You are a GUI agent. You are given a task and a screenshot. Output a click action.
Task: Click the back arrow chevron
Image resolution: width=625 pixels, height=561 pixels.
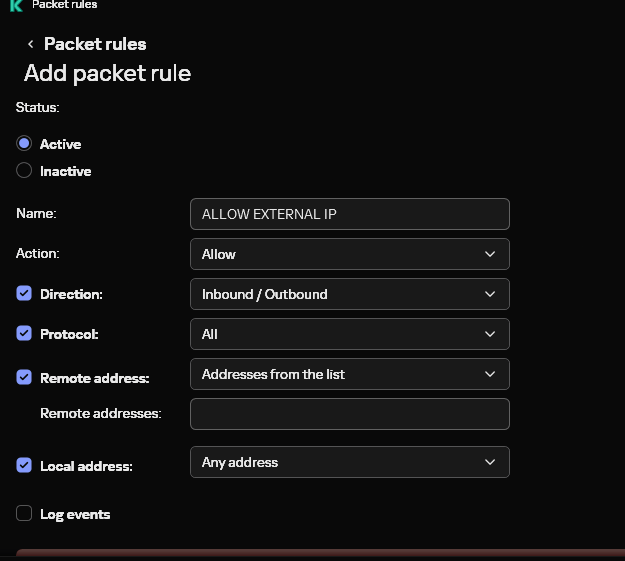pos(31,44)
